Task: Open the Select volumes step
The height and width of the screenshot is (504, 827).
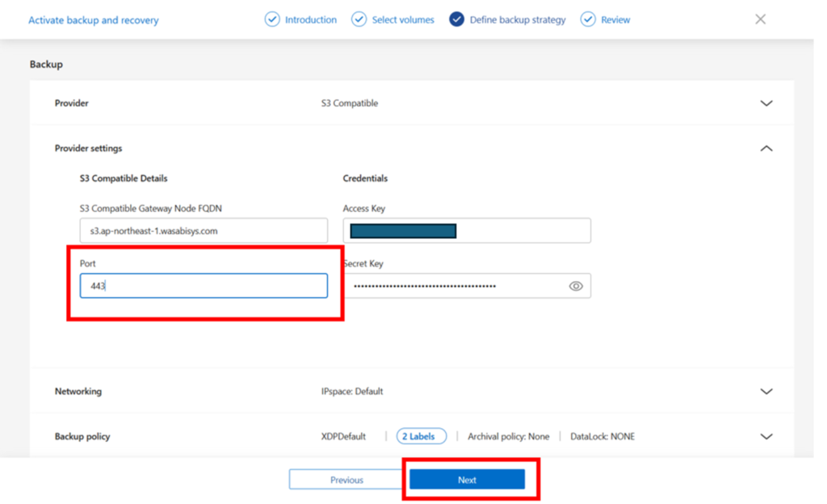Action: pos(403,20)
